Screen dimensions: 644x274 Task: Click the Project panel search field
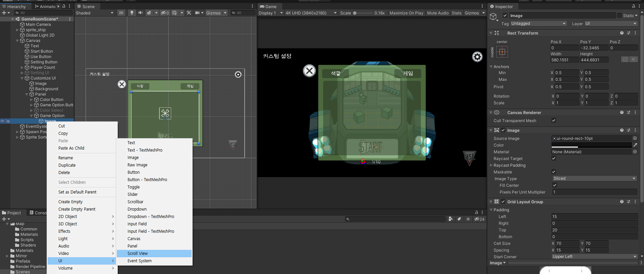pos(395,219)
